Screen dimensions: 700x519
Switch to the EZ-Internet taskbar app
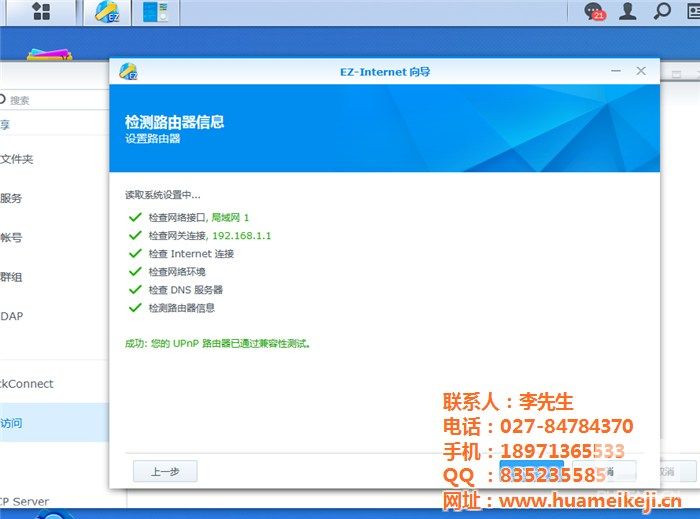point(107,12)
